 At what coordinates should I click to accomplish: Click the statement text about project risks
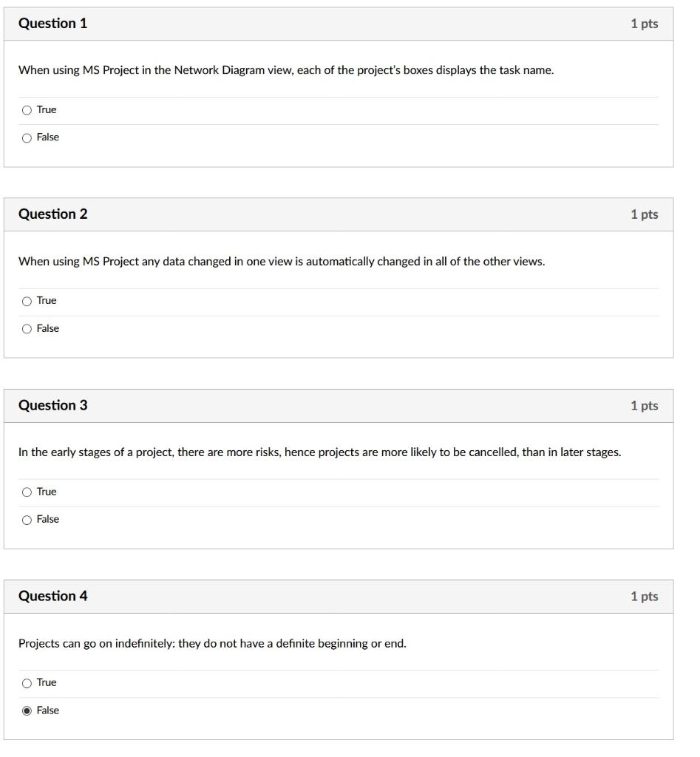[x=320, y=452]
